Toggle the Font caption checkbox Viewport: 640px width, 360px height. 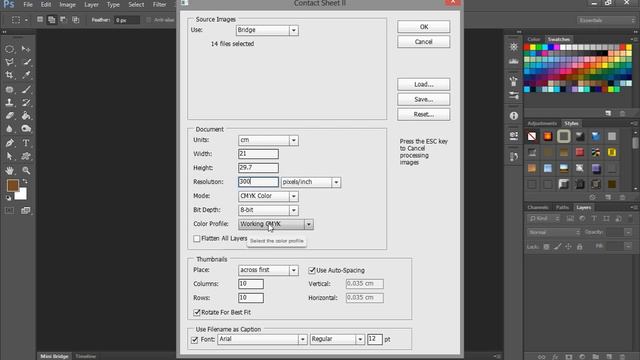tap(195, 340)
